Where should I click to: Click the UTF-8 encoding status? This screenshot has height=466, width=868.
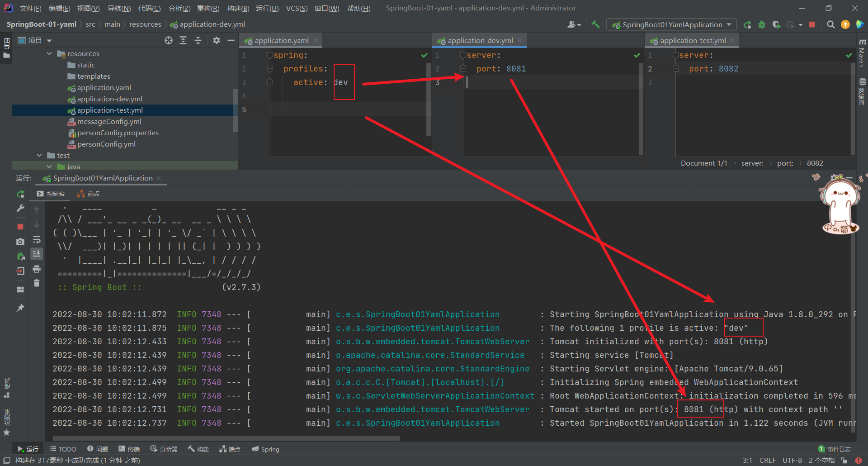tap(792, 460)
